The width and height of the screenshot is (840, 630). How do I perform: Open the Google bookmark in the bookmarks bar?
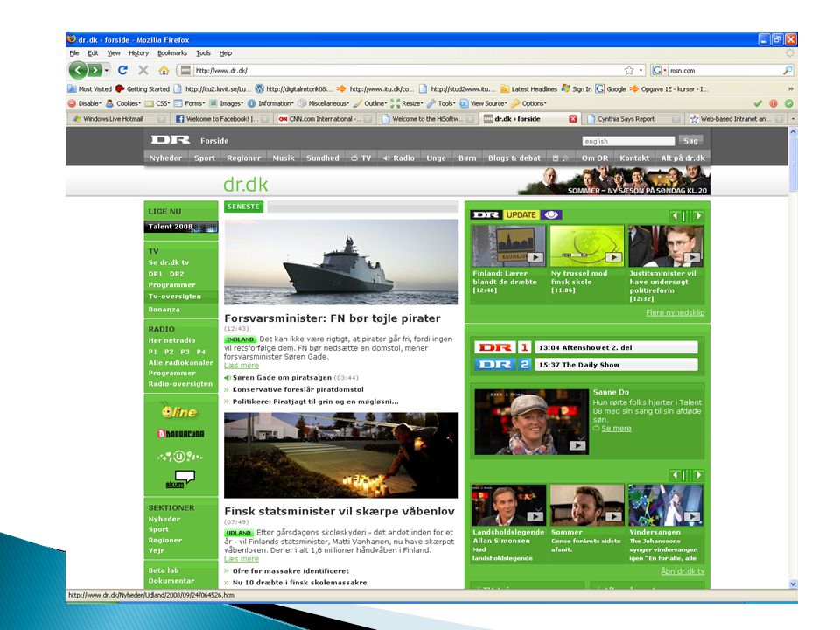(611, 89)
